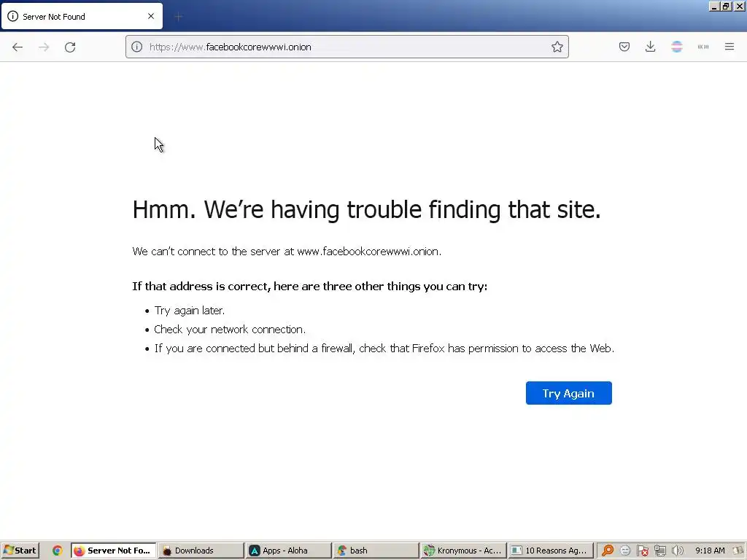Open the volume speaker tray icon
The image size is (747, 560).
click(x=677, y=551)
